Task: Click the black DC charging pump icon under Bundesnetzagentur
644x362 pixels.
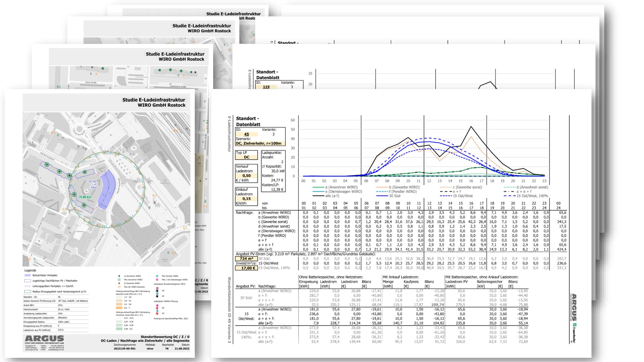Action: [x=157, y=290]
